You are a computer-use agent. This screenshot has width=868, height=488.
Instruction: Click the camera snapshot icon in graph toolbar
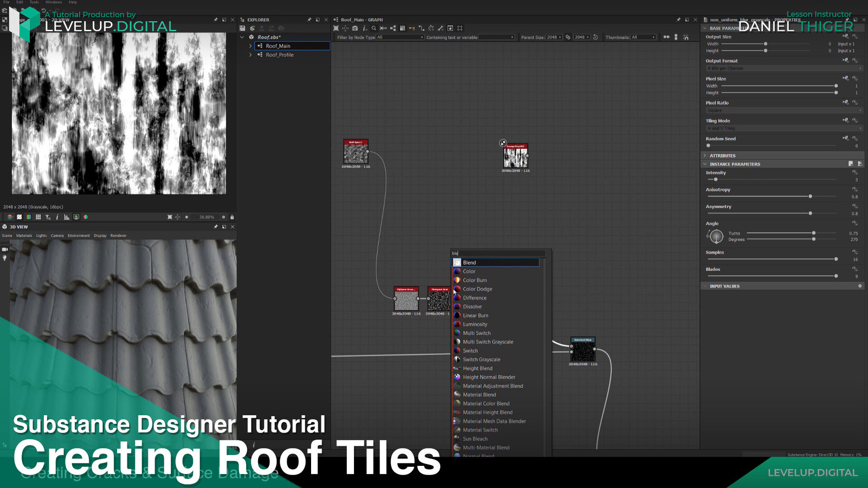(x=355, y=28)
